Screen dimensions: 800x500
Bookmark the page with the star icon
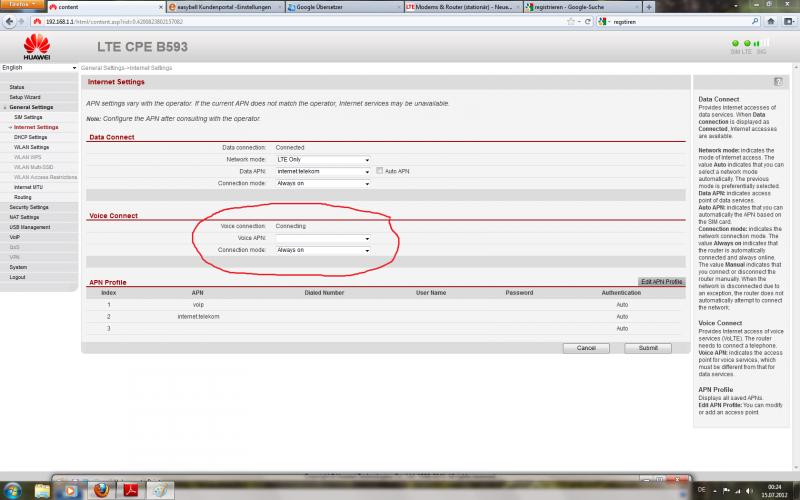point(571,21)
